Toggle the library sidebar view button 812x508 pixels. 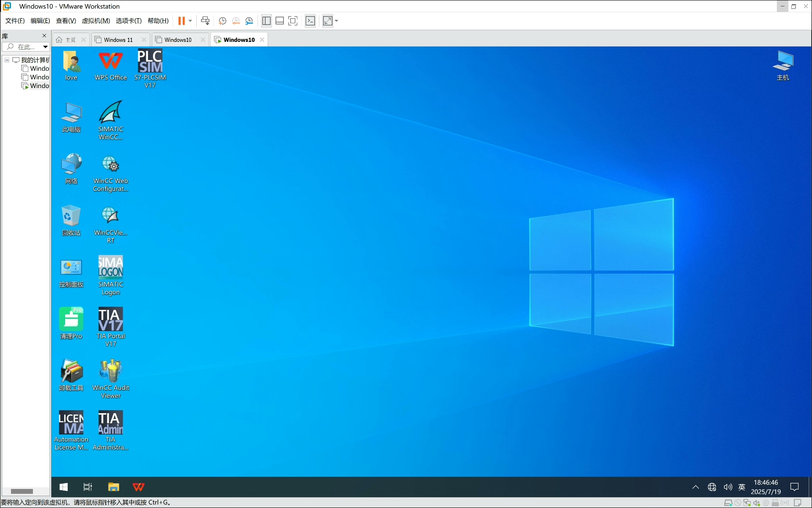[266, 21]
